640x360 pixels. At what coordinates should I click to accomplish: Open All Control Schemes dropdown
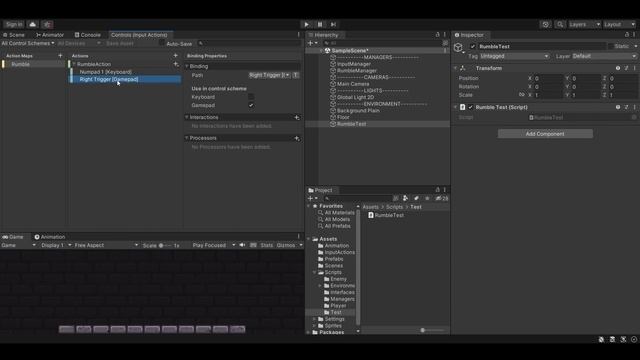28,43
